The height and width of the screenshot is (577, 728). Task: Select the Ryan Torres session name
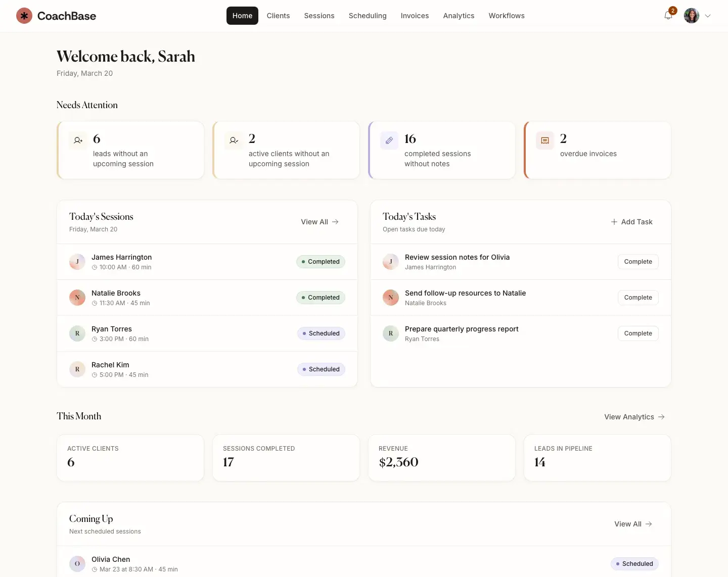pyautogui.click(x=112, y=329)
